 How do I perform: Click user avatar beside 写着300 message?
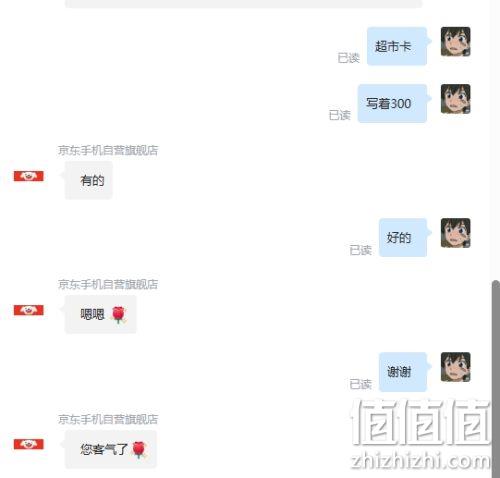(x=455, y=99)
